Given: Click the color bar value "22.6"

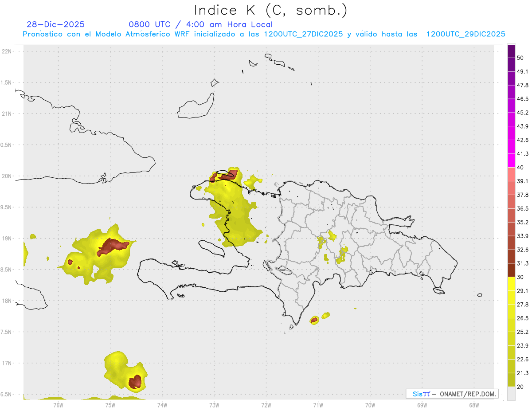Looking at the screenshot, I should pos(523,360).
